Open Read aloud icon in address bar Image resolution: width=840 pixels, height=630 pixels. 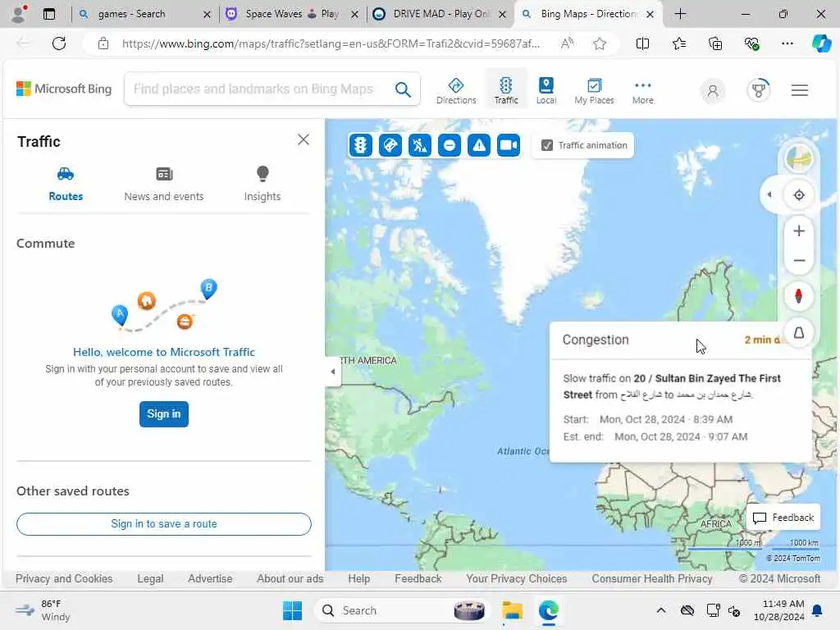point(567,43)
